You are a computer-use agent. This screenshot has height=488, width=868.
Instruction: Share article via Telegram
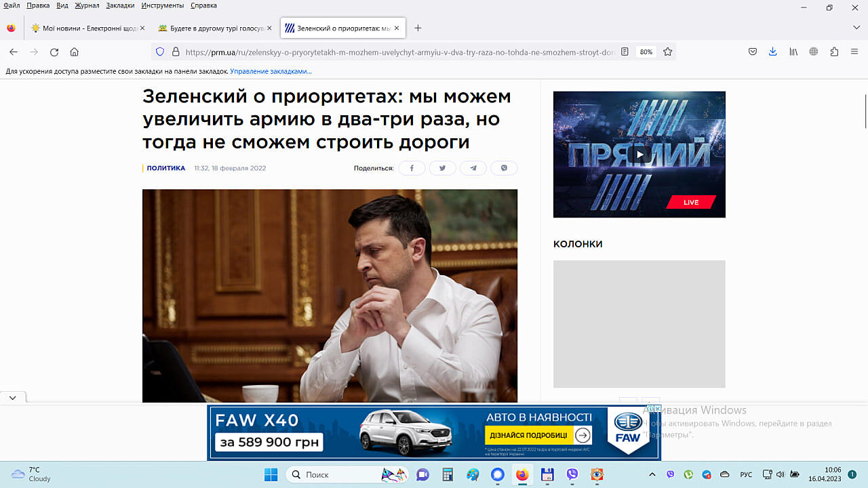coord(473,168)
